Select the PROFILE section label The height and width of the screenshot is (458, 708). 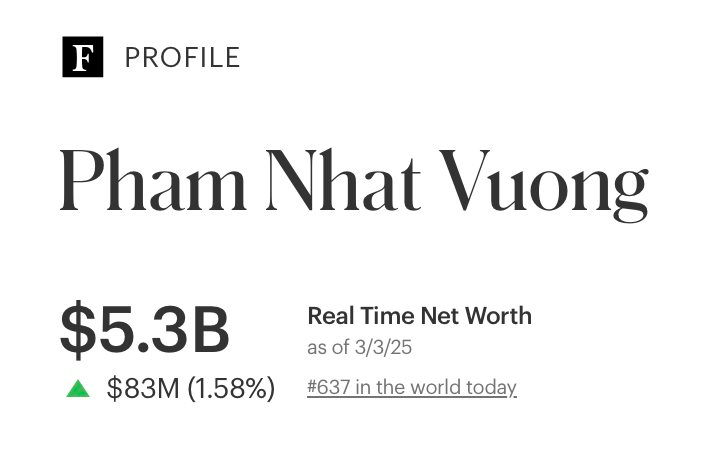point(182,58)
